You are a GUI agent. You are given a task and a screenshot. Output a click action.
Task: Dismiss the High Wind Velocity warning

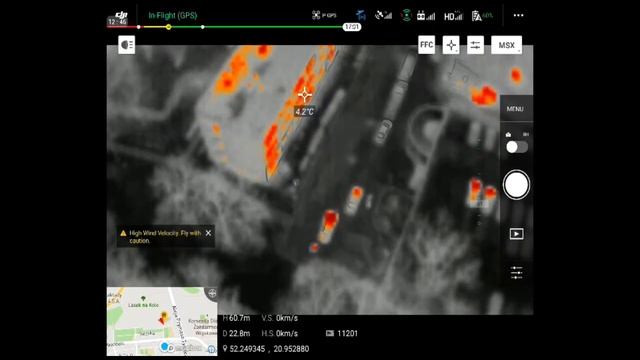(208, 233)
